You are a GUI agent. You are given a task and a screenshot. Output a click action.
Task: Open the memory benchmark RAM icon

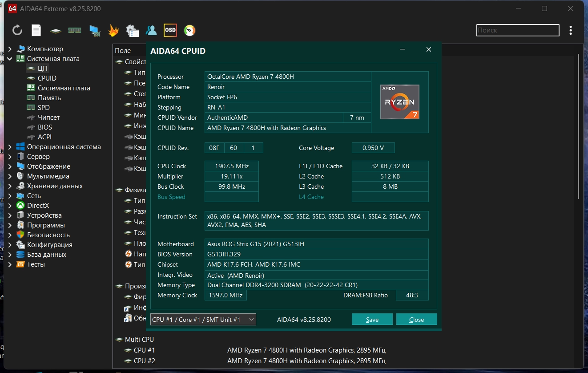coord(74,30)
